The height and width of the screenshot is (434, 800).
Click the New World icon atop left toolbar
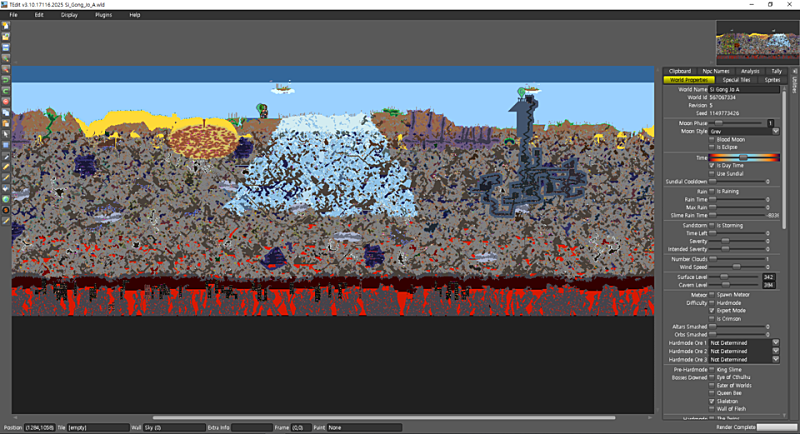point(6,25)
